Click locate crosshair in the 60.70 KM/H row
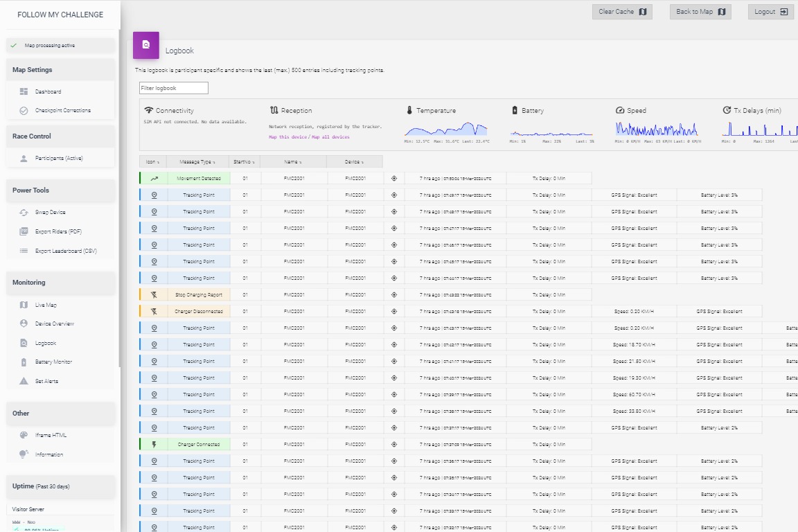 point(394,395)
